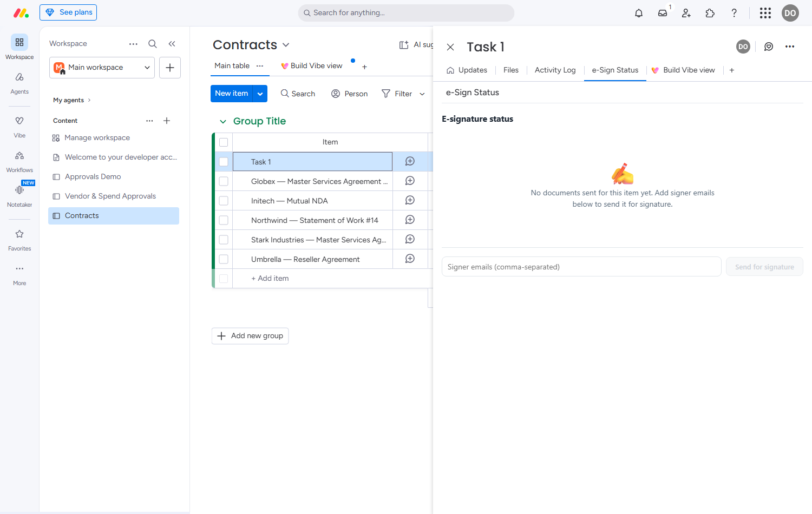Open Notetaker in the left rail
812x514 pixels.
click(x=19, y=196)
